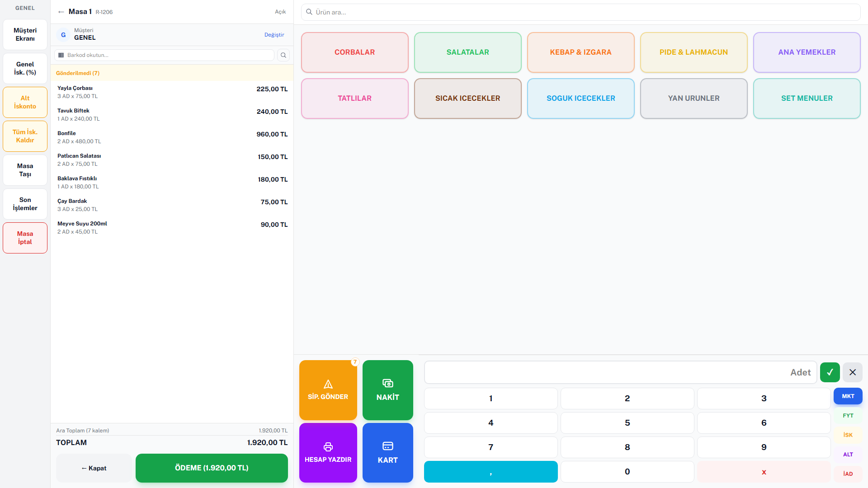Open Son İşlemler recent operations
868x488 pixels.
click(x=25, y=204)
